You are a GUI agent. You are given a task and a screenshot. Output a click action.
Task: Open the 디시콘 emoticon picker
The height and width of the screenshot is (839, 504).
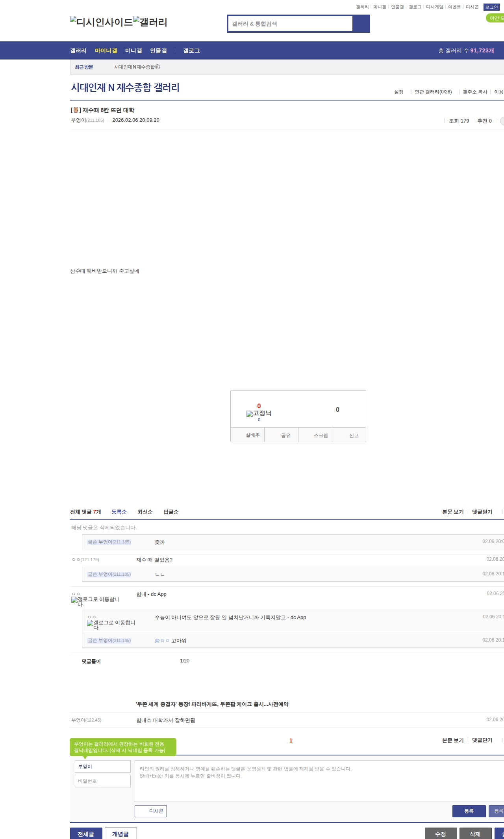(151, 811)
